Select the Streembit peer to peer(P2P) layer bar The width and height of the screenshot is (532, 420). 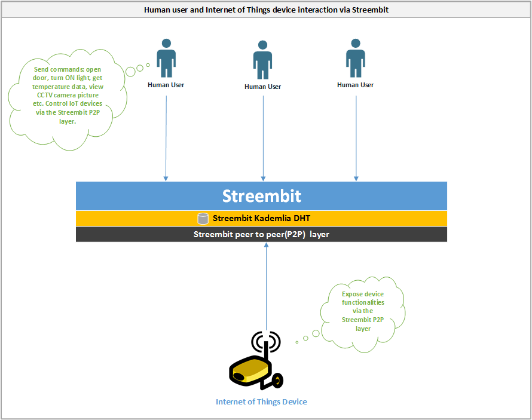tap(261, 234)
